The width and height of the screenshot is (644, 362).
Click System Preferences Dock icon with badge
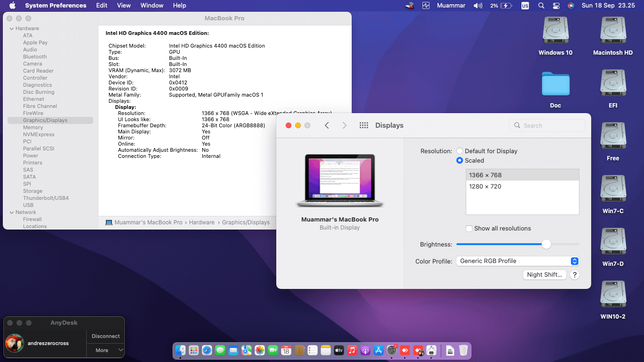[392, 350]
